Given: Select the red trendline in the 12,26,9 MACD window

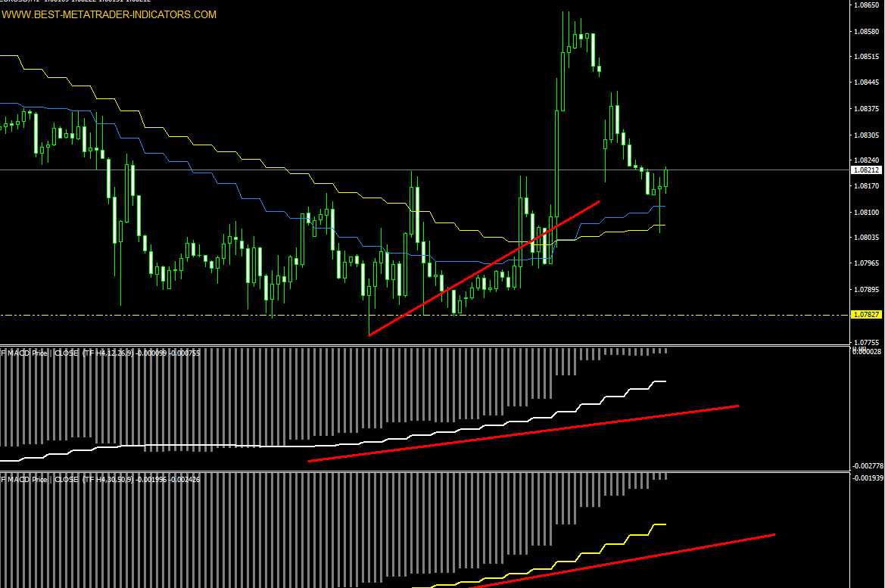Looking at the screenshot, I should pos(523,434).
